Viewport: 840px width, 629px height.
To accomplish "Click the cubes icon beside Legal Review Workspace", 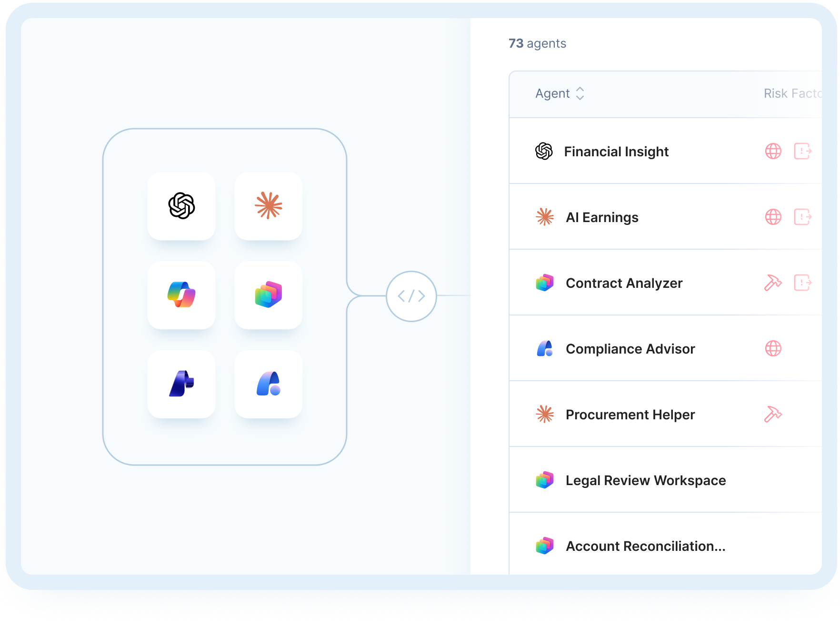I will point(545,480).
